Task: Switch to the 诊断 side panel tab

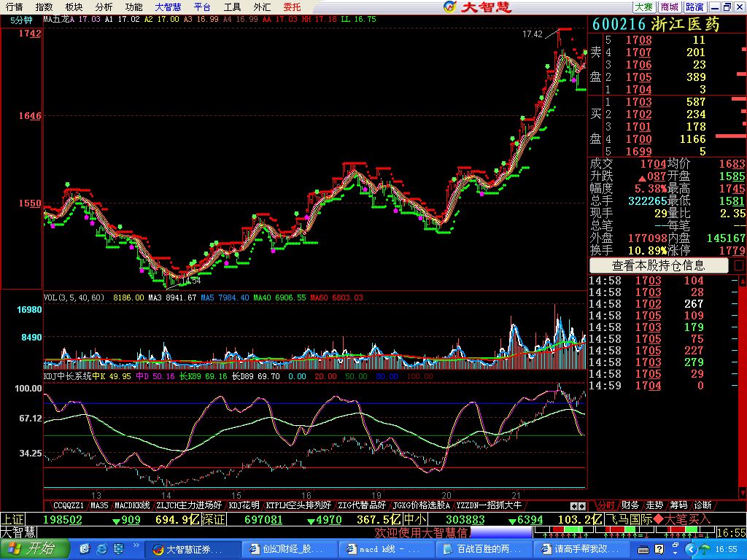Action: pyautogui.click(x=703, y=505)
